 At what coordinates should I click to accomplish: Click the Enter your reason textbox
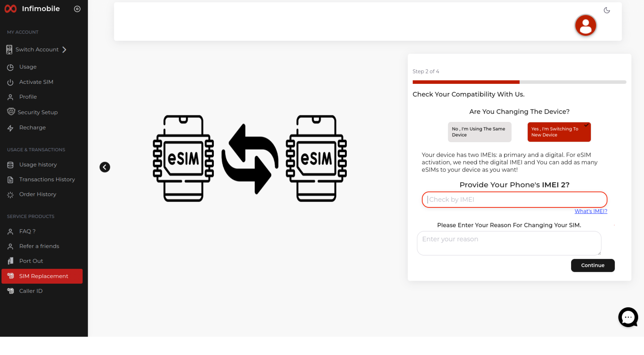(x=509, y=243)
